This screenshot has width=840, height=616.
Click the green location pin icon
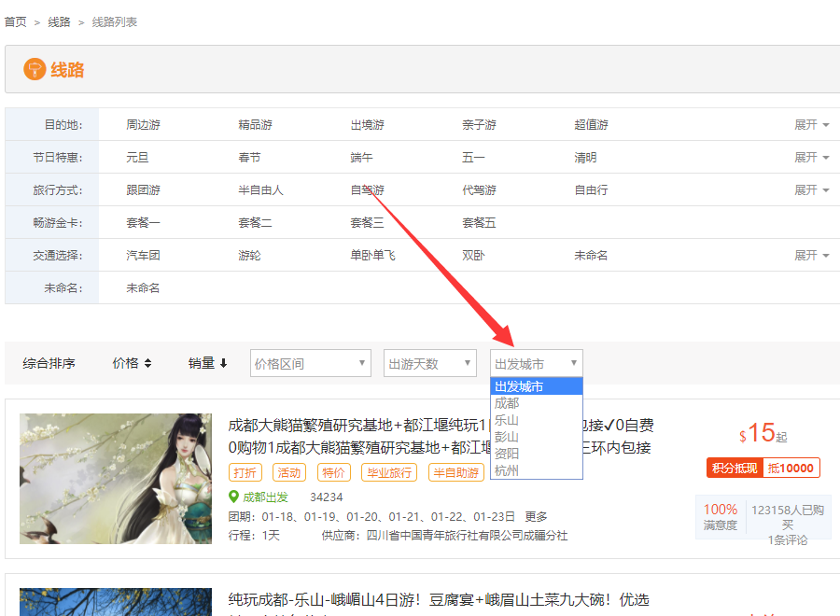[234, 497]
